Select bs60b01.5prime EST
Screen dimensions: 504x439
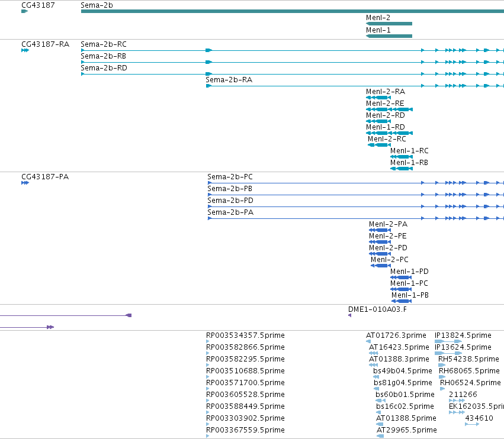point(381,401)
